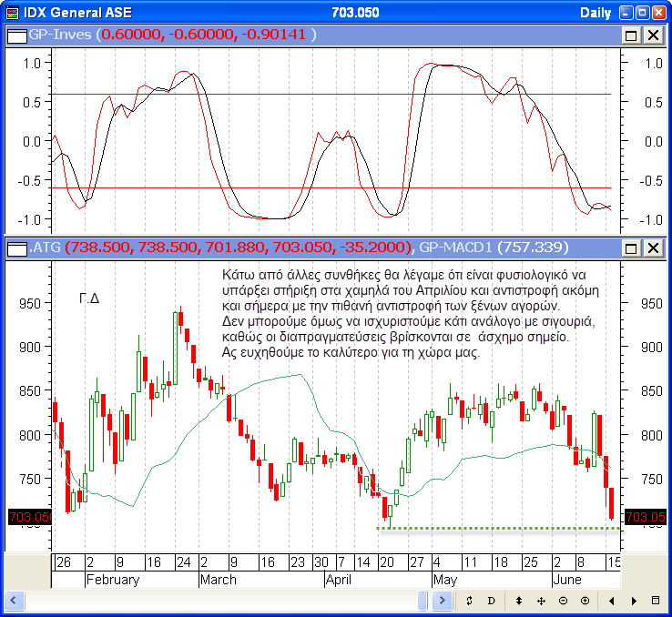Click the April label on date axis

click(339, 580)
